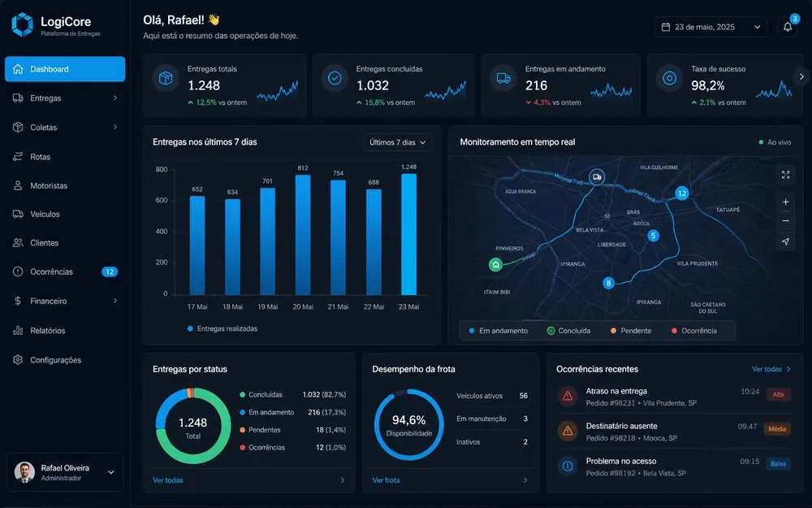Toggle Concluída map legend filter
This screenshot has height=508, width=812.
[x=568, y=331]
